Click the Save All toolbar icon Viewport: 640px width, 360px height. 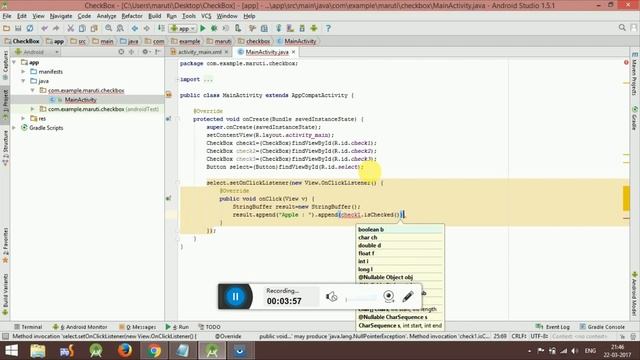[18, 28]
